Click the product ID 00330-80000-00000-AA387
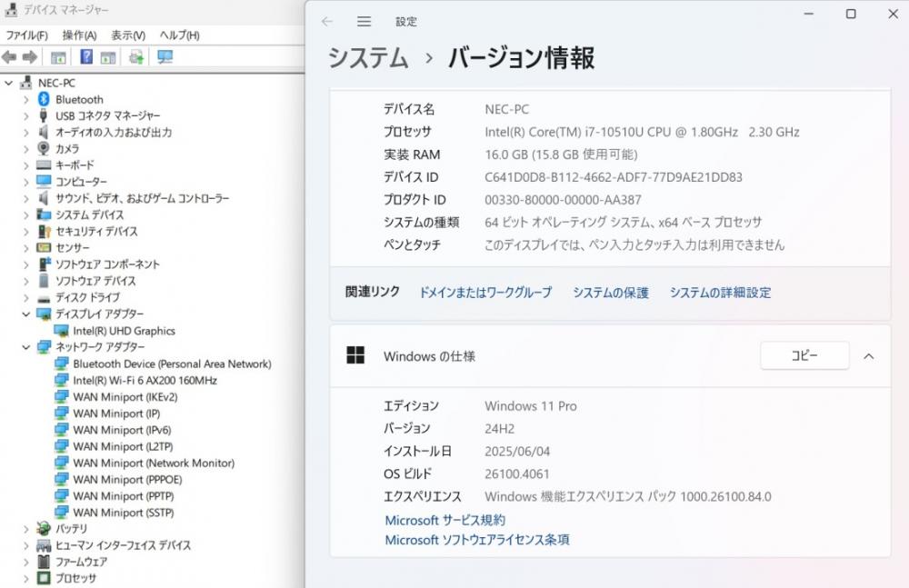909x588 pixels. pyautogui.click(x=563, y=199)
